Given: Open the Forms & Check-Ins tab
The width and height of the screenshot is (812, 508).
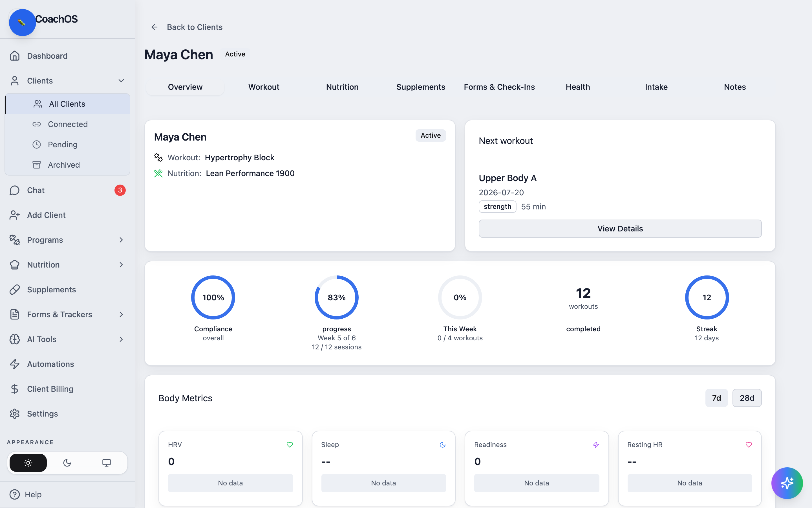Looking at the screenshot, I should tap(499, 87).
